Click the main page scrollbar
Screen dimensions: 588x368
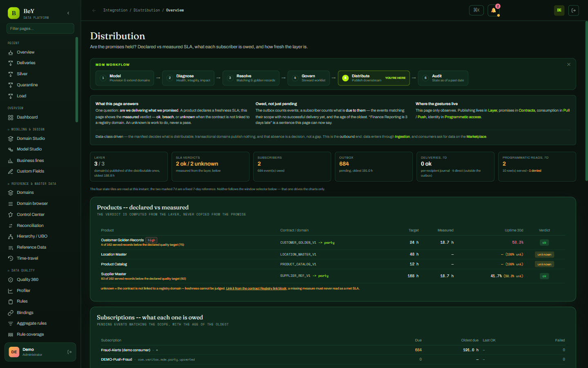click(x=586, y=101)
